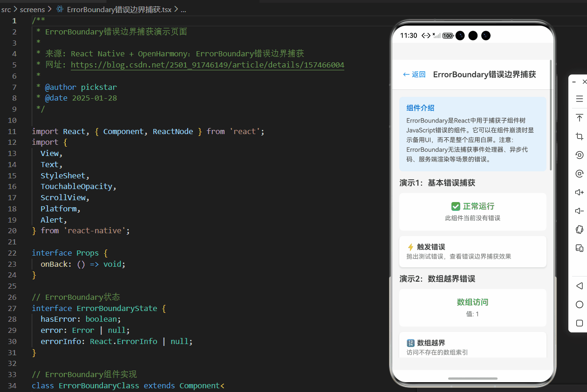Click the 演示2：数组越界错误 heading
This screenshot has height=392, width=587.
pos(437,279)
